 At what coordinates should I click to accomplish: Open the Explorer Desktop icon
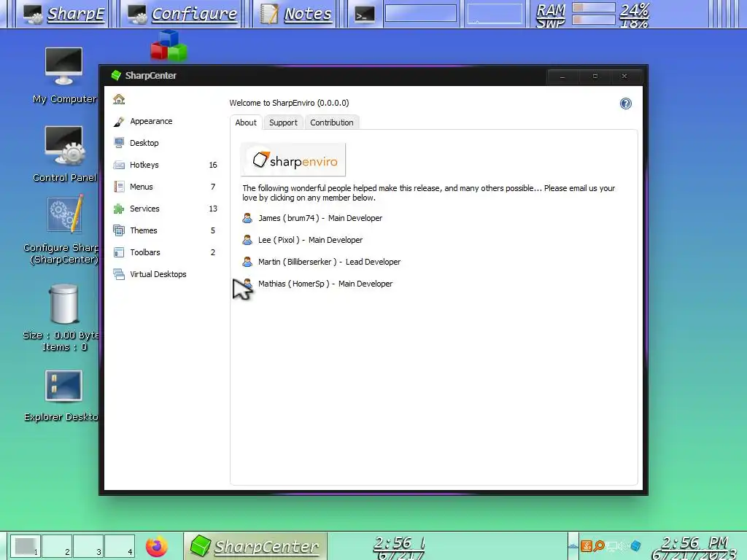(63, 395)
